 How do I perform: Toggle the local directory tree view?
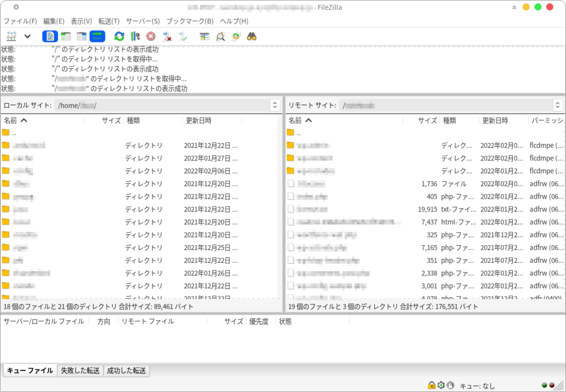(x=66, y=36)
